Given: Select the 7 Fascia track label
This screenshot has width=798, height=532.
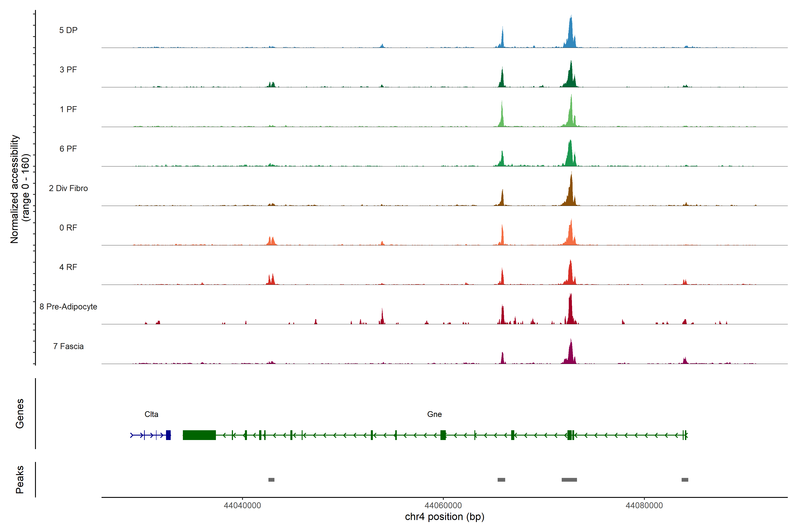Looking at the screenshot, I should click(68, 346).
